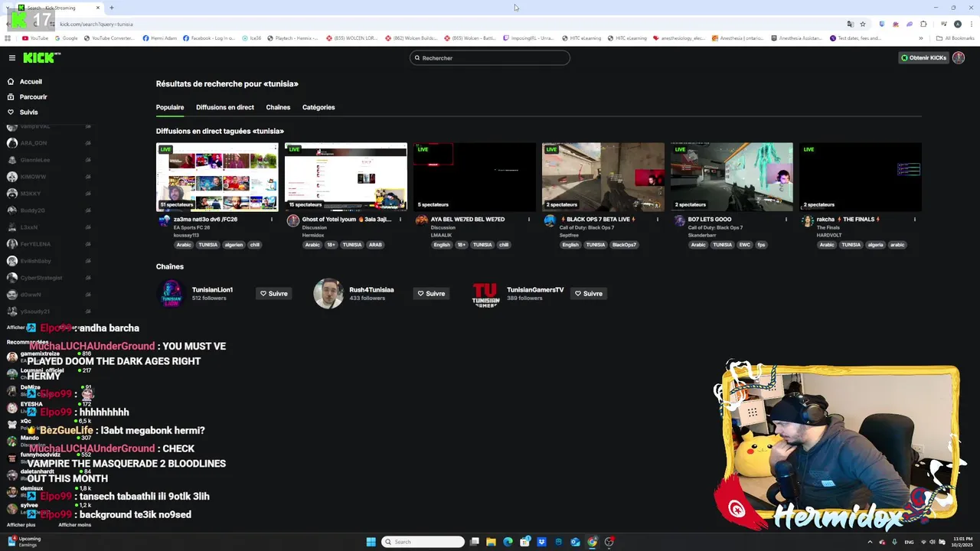Screen dimensions: 980x551
Task: Open YouTube bookmark
Action: (35, 38)
